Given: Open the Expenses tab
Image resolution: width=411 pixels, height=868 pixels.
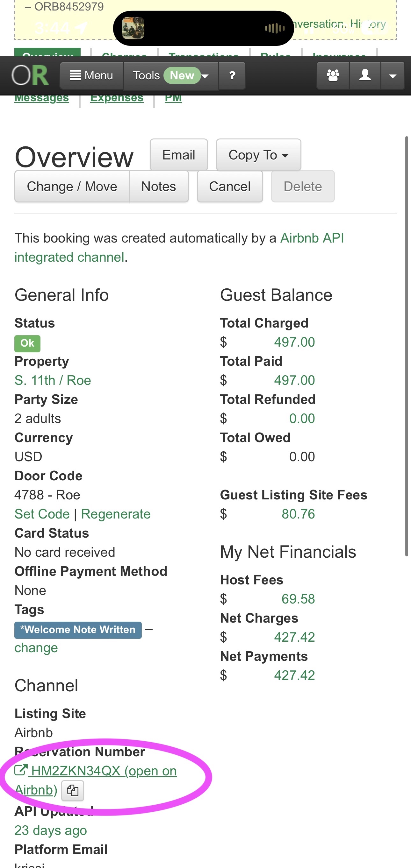Looking at the screenshot, I should coord(117,97).
